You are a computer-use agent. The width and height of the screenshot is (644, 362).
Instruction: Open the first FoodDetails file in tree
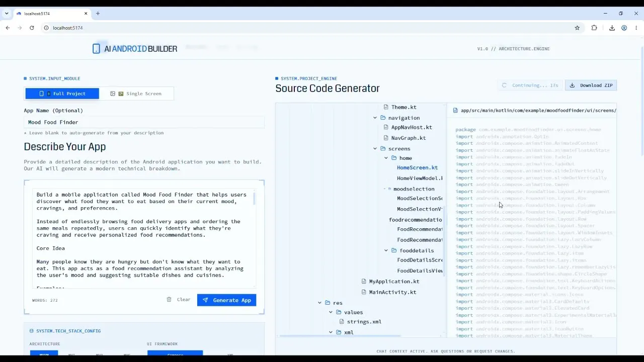click(x=420, y=260)
